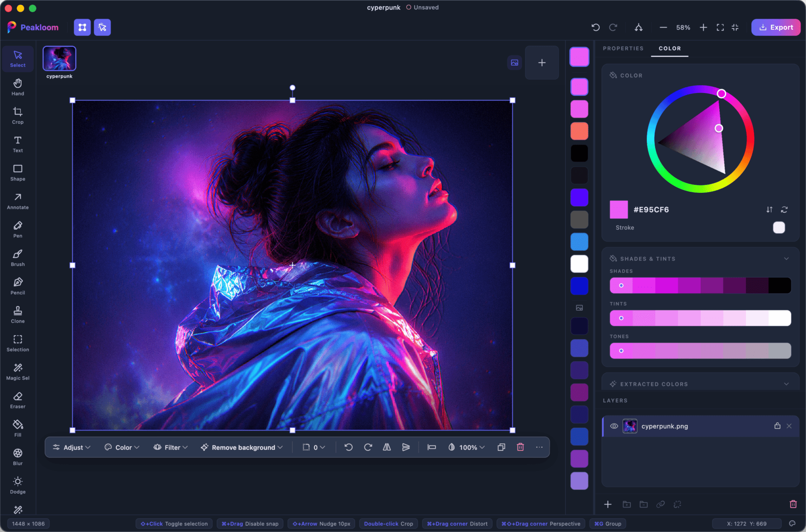Image resolution: width=806 pixels, height=532 pixels.
Task: Select the Selection marquee tool
Action: click(x=18, y=343)
